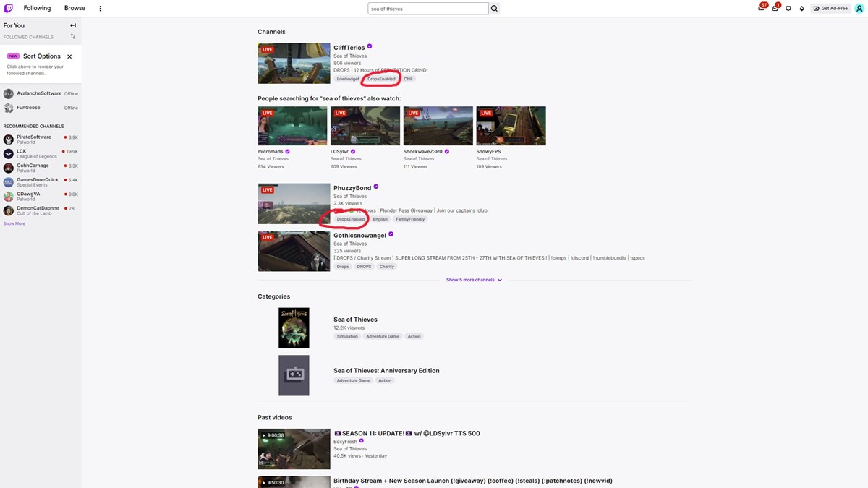
Task: Open followed channels sort options icon
Action: click(73, 37)
